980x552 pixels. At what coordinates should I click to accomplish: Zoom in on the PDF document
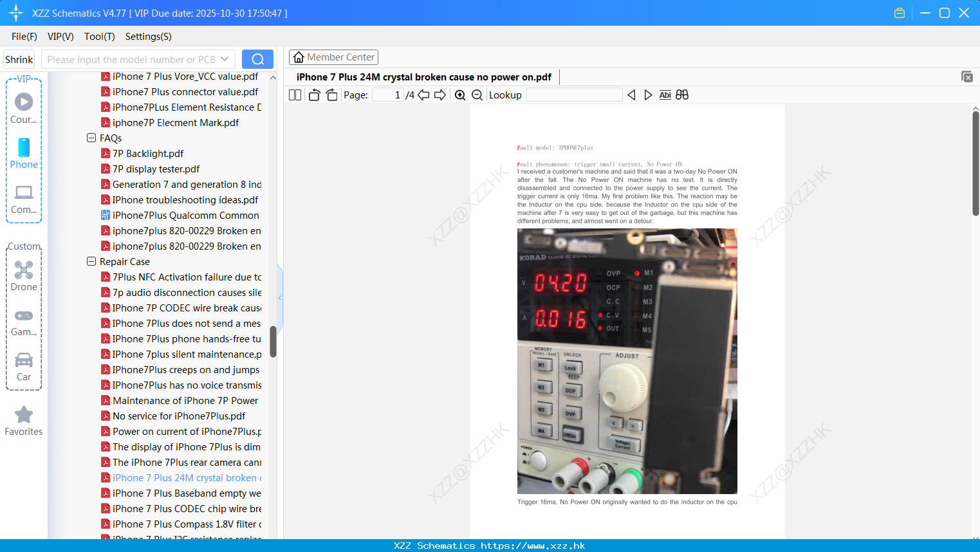point(460,95)
